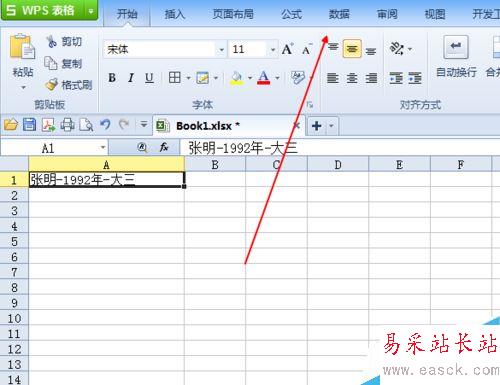Toggle underline formatting
500x385 pixels.
[x=149, y=78]
